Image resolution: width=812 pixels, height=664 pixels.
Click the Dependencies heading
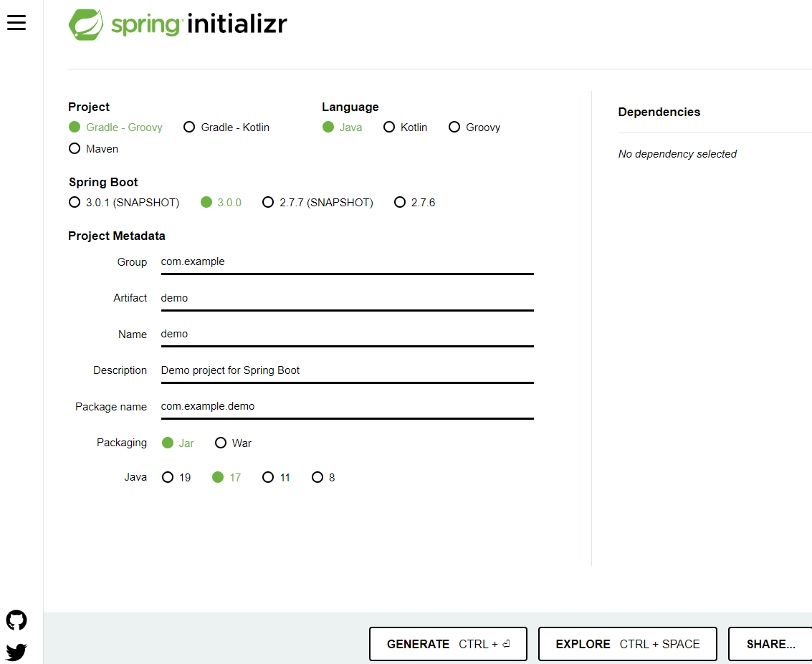(659, 112)
